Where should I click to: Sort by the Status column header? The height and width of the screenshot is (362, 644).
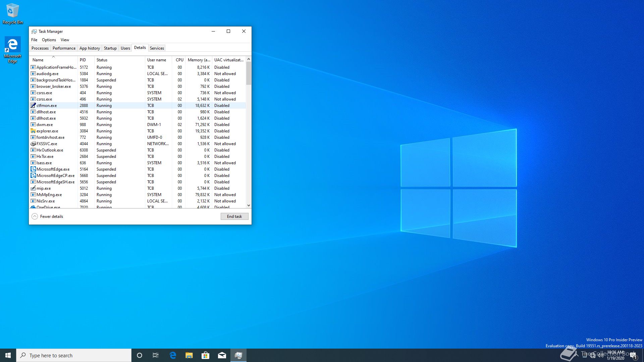120,60
